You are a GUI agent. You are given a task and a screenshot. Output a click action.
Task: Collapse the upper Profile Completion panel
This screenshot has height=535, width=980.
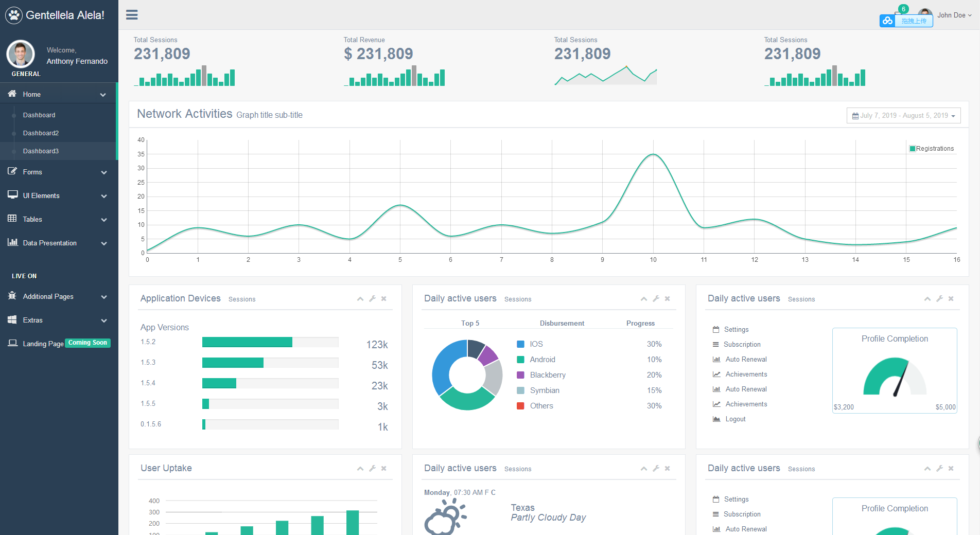pos(927,299)
